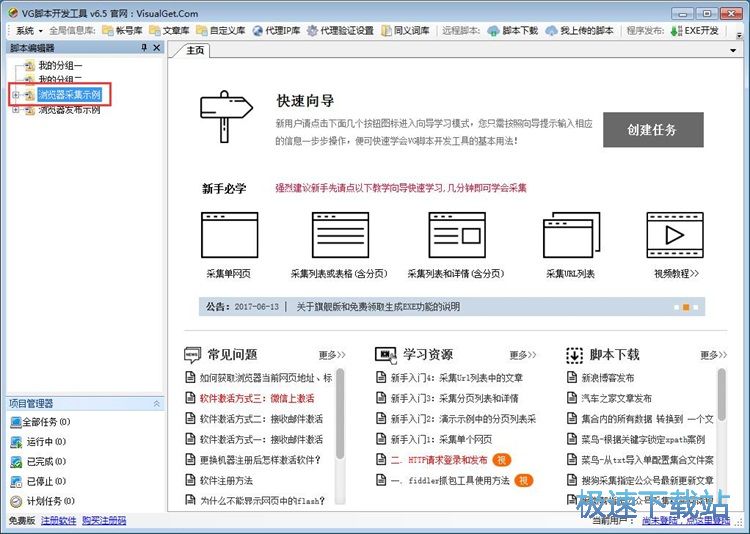
Task: Open the 自定义库 custom library
Action: tap(221, 31)
